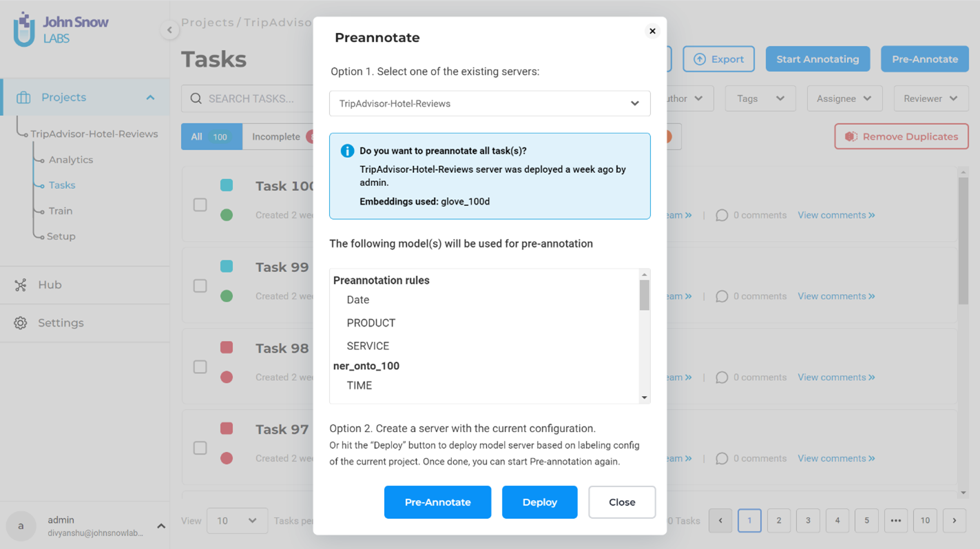This screenshot has height=549, width=980.
Task: Click the task list vertical scrollbar
Action: (x=963, y=241)
